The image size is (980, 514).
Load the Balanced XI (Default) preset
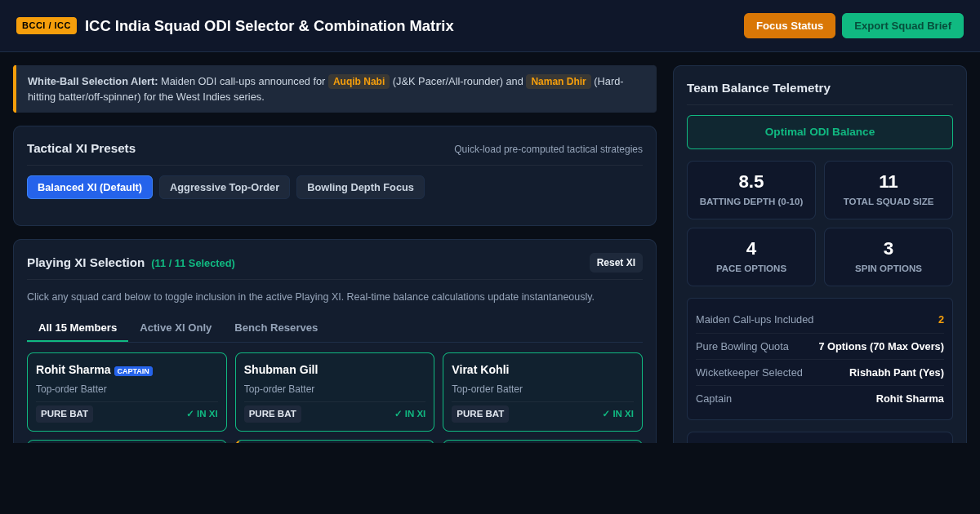pos(90,187)
